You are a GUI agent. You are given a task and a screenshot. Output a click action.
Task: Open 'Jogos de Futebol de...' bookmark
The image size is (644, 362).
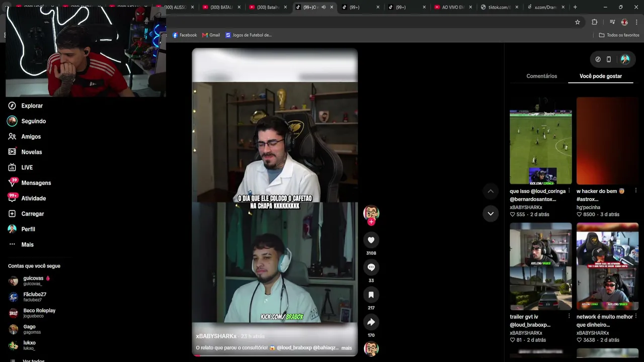[x=249, y=35]
